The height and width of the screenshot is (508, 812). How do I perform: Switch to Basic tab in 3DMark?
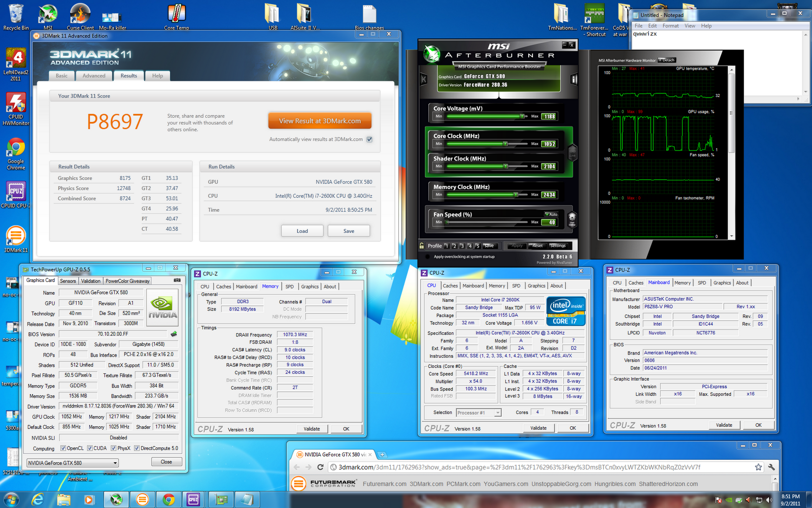tap(61, 76)
